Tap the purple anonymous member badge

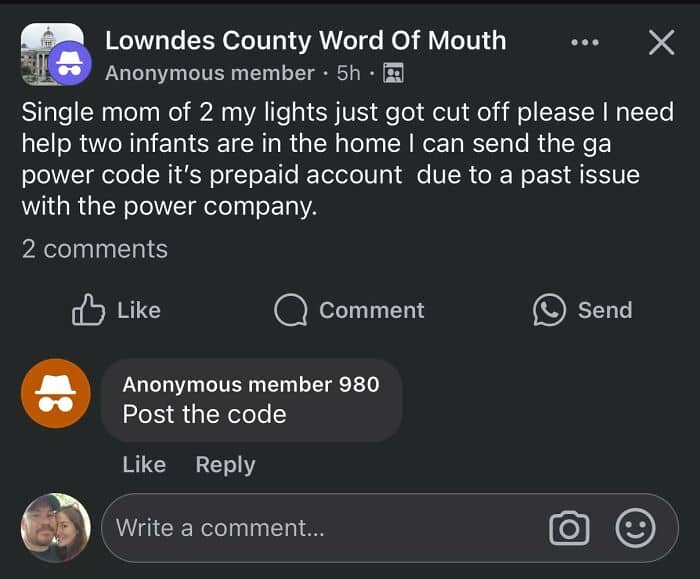70,66
